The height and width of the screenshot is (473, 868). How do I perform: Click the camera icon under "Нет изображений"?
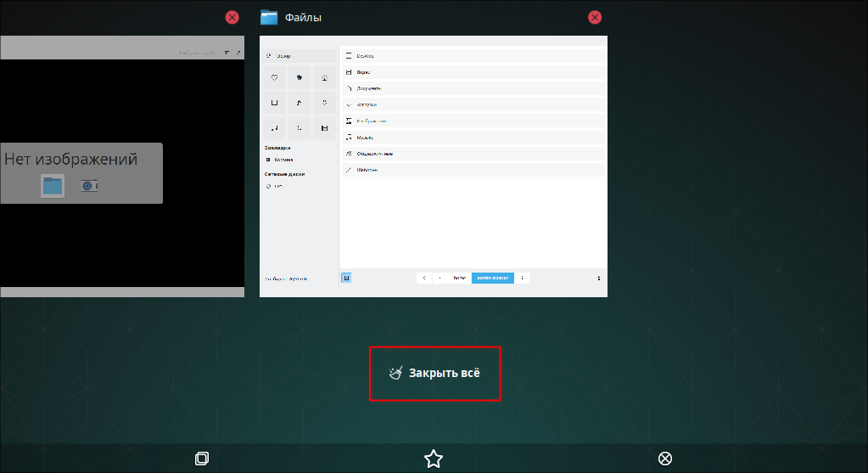(x=89, y=185)
